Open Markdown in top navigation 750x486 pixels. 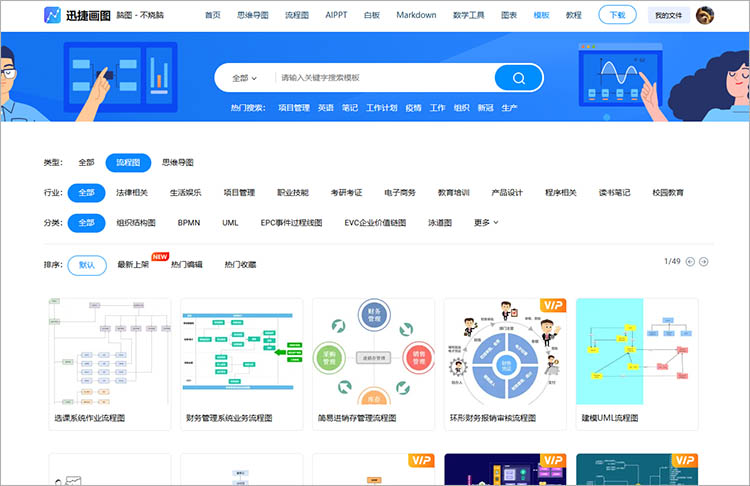(416, 15)
